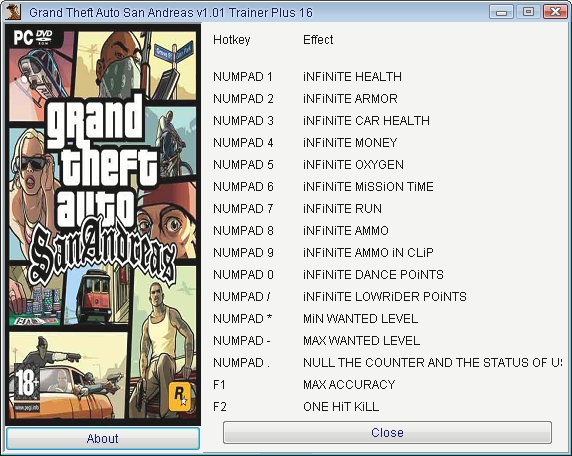The width and height of the screenshot is (572, 456).
Task: Click 'iNFiNiTE CAR HEALTH' effect text
Action: click(x=366, y=120)
